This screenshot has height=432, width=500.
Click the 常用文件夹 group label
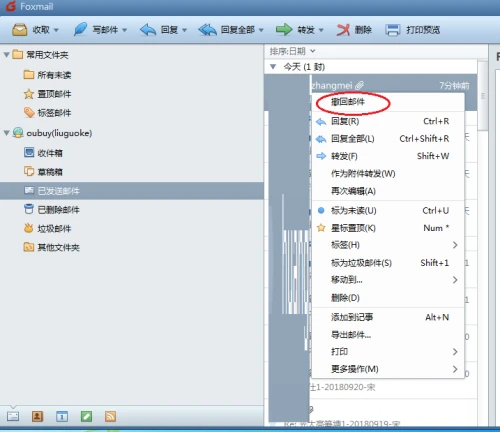[47, 55]
